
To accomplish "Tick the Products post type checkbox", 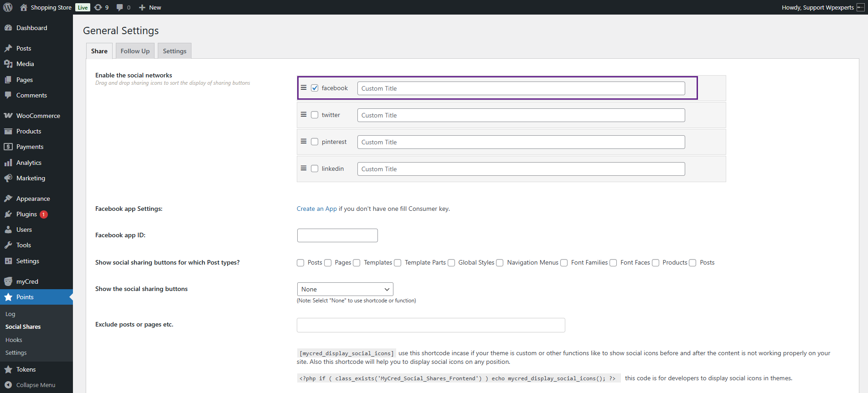I will pos(656,263).
